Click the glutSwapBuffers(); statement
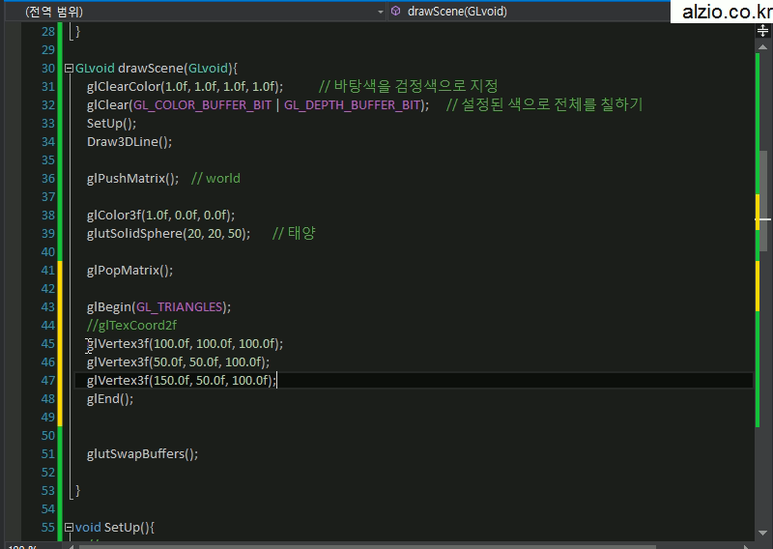Viewport: 773px width, 549px height. pos(142,454)
